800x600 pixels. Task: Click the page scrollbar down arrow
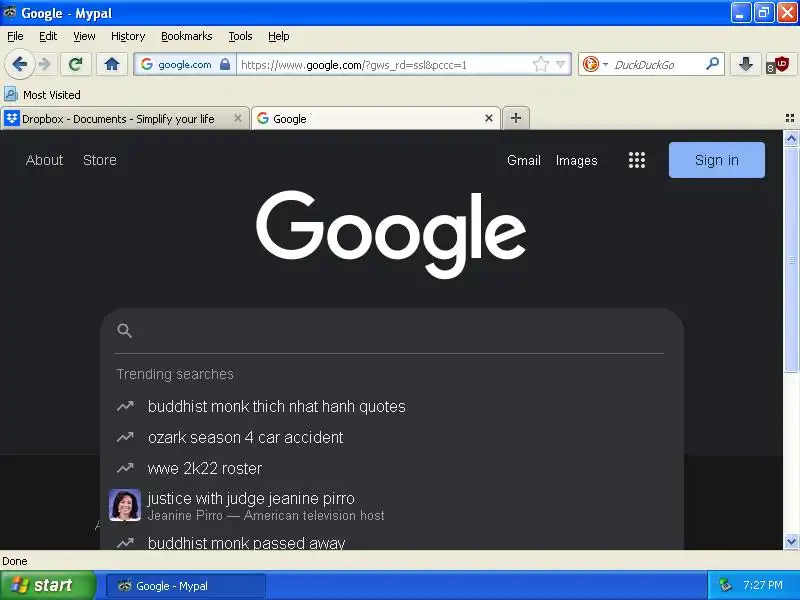coord(791,541)
